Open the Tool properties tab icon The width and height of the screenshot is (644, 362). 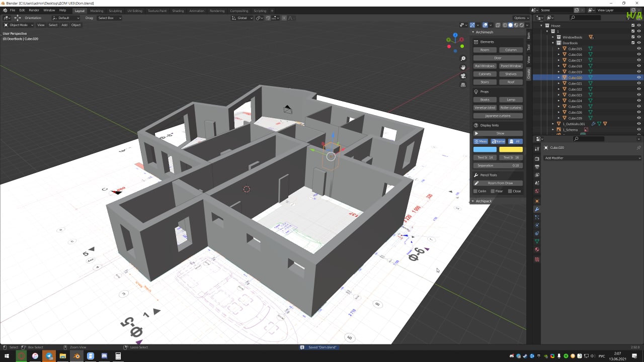pyautogui.click(x=537, y=149)
